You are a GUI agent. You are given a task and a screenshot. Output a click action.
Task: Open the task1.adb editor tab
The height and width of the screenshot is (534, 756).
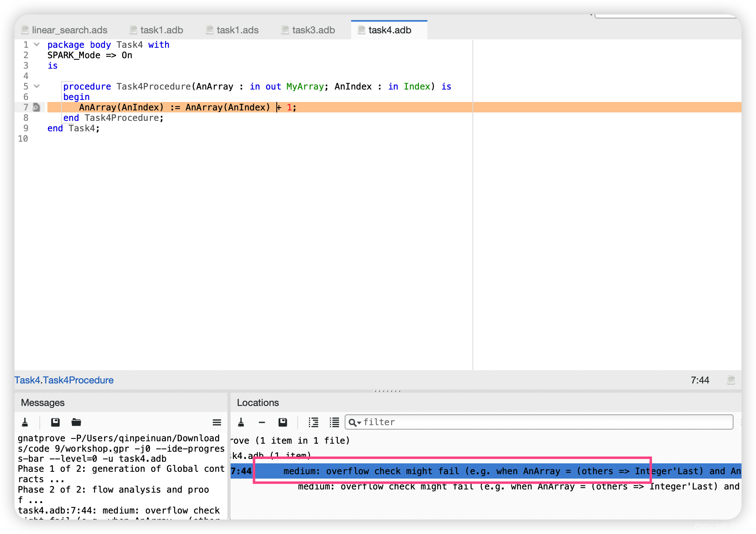click(x=157, y=30)
